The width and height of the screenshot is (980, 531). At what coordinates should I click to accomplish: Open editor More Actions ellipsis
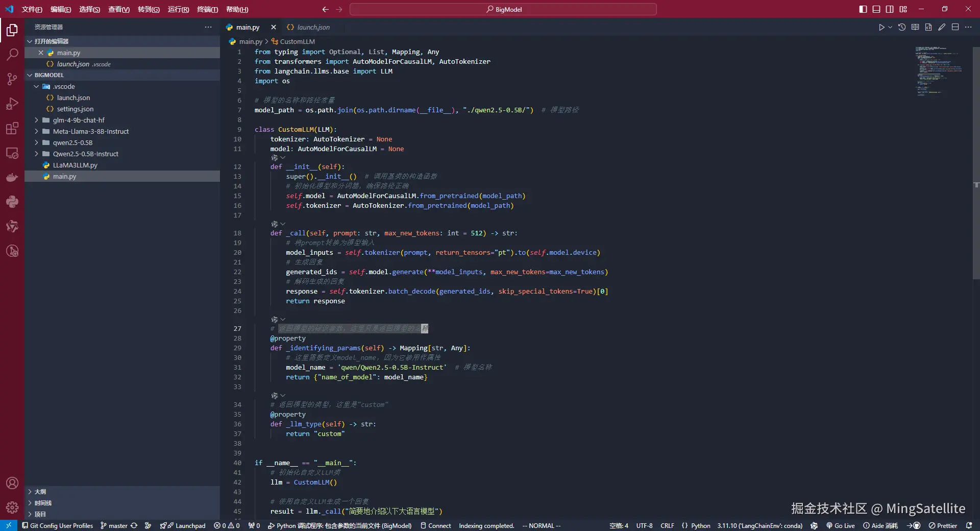point(968,27)
